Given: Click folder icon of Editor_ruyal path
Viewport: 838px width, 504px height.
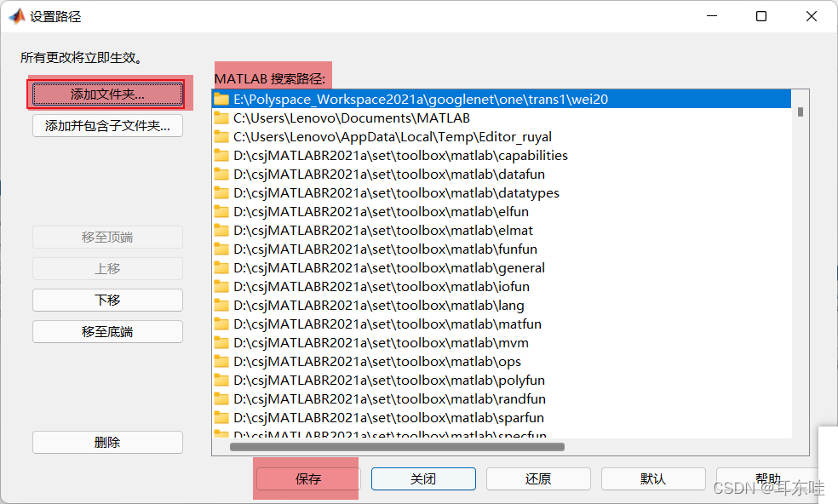Looking at the screenshot, I should [x=221, y=137].
